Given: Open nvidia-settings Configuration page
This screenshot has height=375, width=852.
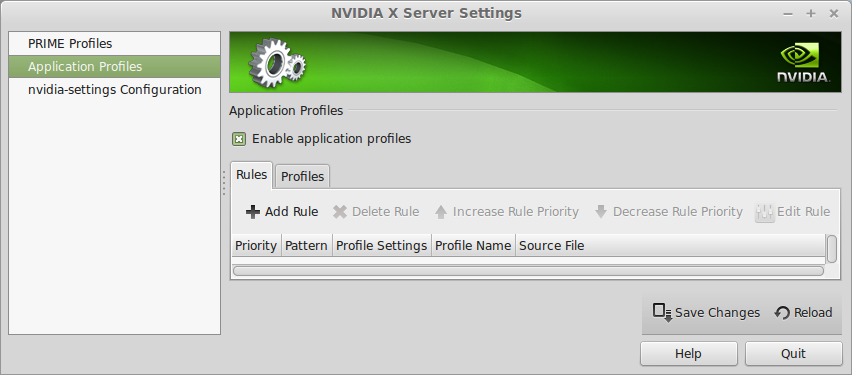Looking at the screenshot, I should (x=115, y=89).
